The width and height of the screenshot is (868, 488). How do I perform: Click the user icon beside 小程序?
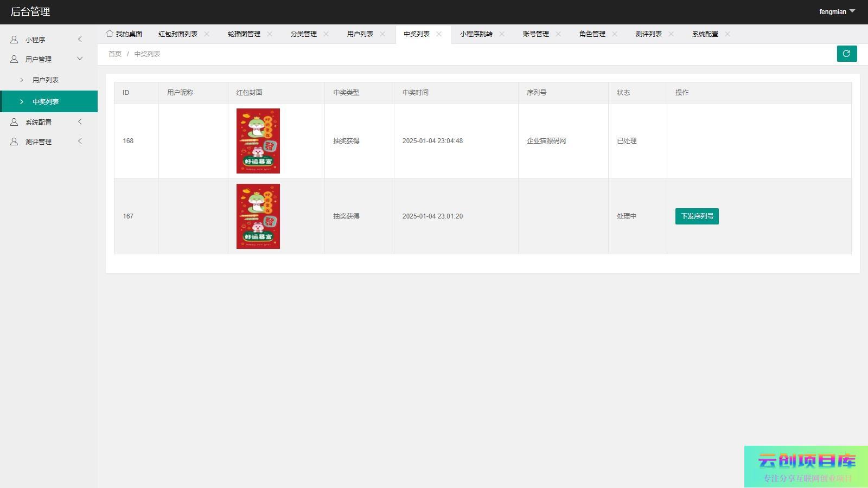pyautogui.click(x=14, y=40)
